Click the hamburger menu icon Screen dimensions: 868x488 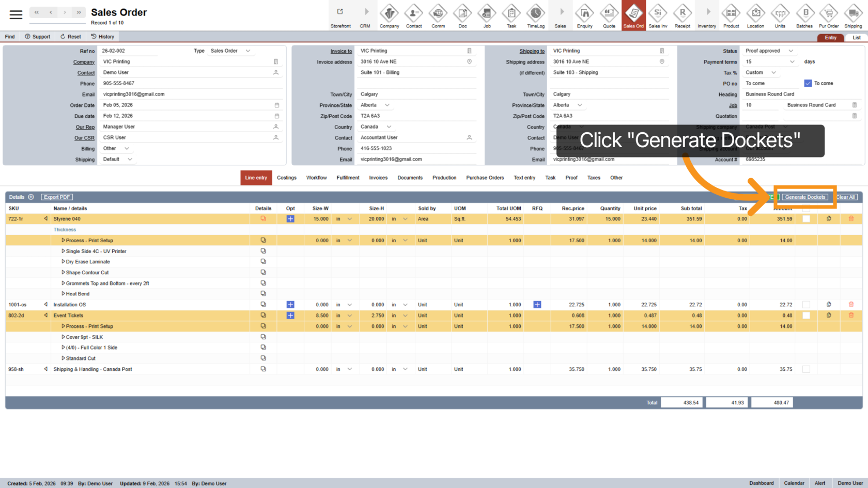[16, 14]
